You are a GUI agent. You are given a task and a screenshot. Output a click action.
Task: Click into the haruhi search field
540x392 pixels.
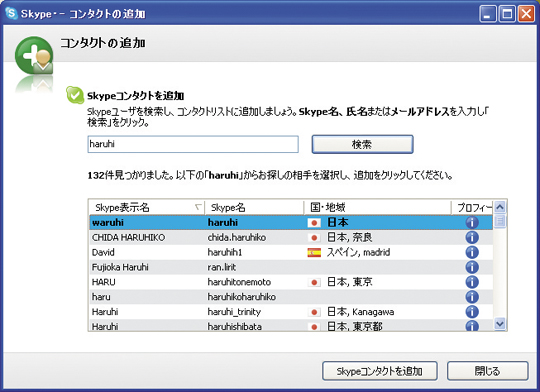pyautogui.click(x=193, y=144)
